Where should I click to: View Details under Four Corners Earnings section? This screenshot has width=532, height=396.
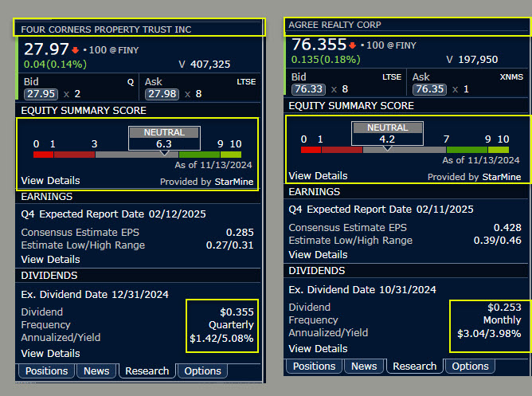tap(50, 259)
